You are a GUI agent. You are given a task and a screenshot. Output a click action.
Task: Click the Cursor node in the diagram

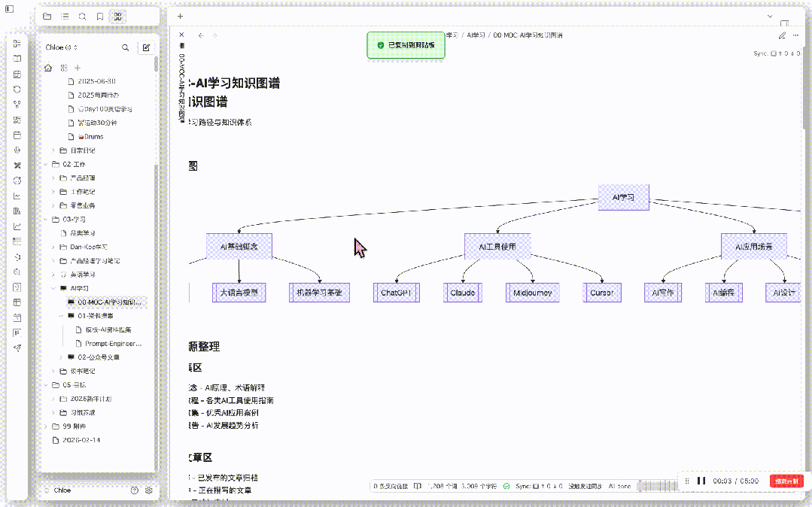(x=602, y=293)
